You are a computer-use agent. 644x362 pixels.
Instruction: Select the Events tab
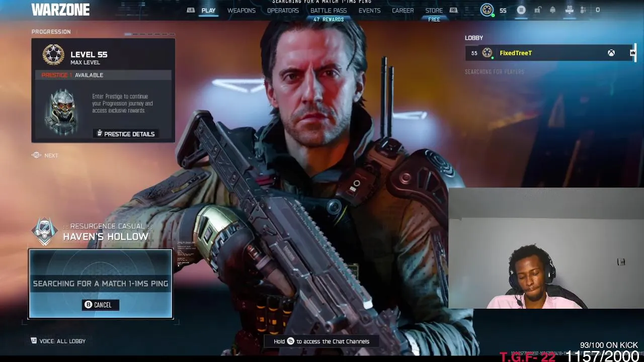pyautogui.click(x=369, y=11)
